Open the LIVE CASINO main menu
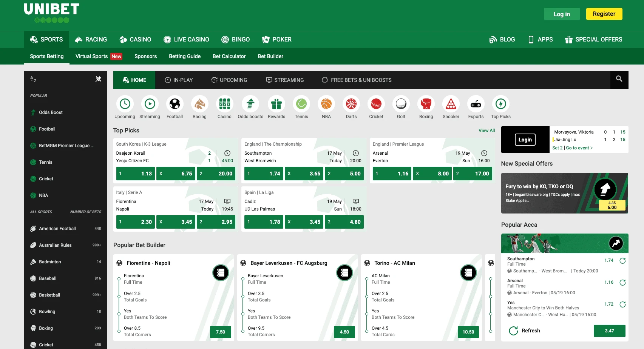 186,40
